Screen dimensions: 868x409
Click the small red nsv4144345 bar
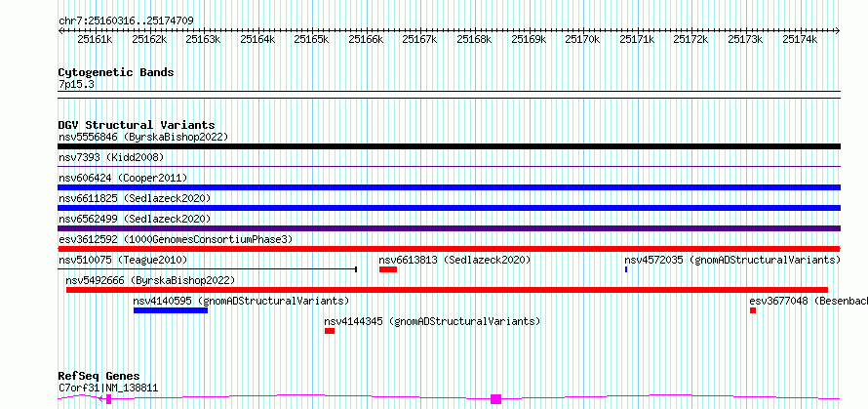(x=330, y=331)
